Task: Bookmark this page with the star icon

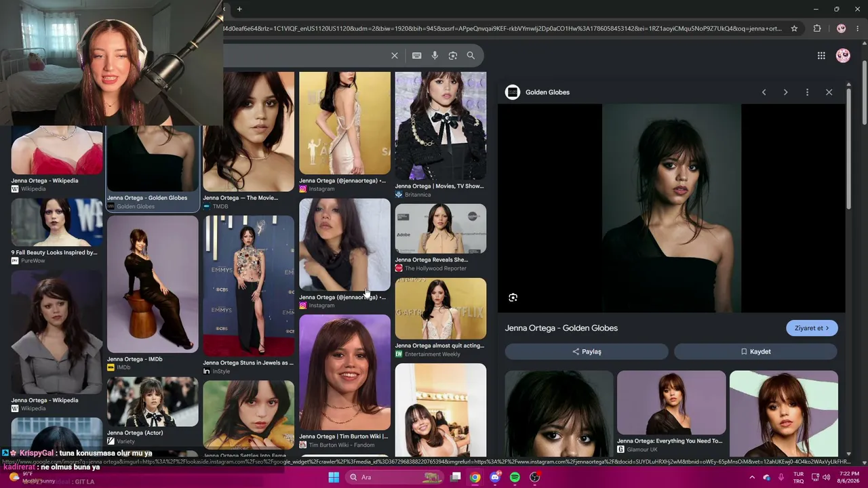Action: coord(794,28)
